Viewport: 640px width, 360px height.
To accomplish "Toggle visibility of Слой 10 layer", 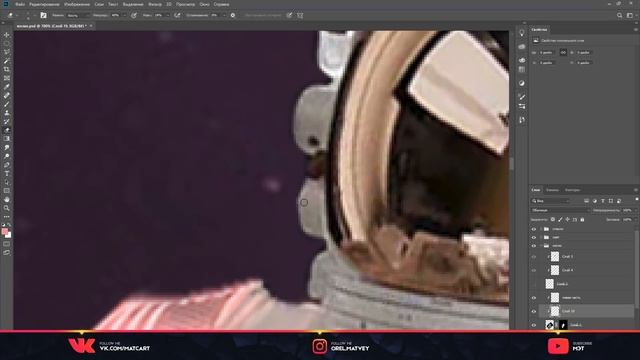I will tap(533, 311).
